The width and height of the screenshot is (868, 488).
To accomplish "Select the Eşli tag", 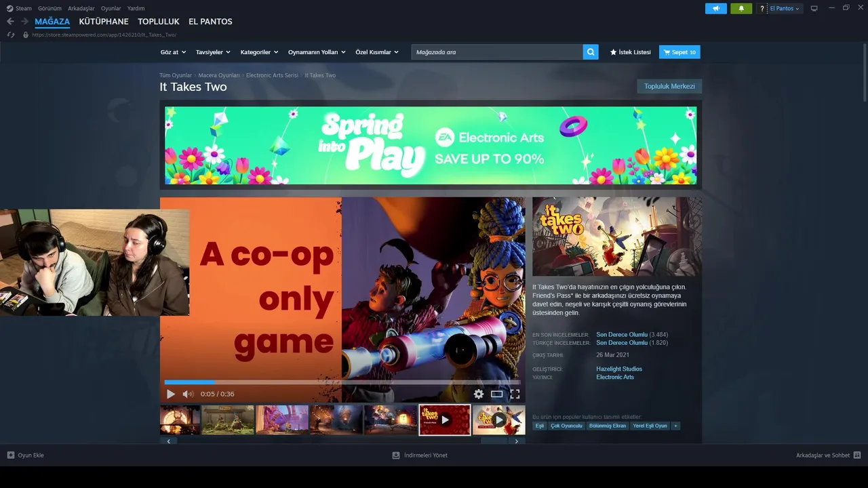I will [540, 426].
